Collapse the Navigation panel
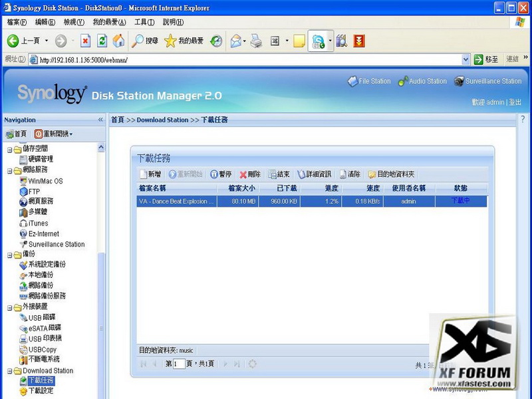Viewport: 532px width, 399px height. tap(100, 120)
